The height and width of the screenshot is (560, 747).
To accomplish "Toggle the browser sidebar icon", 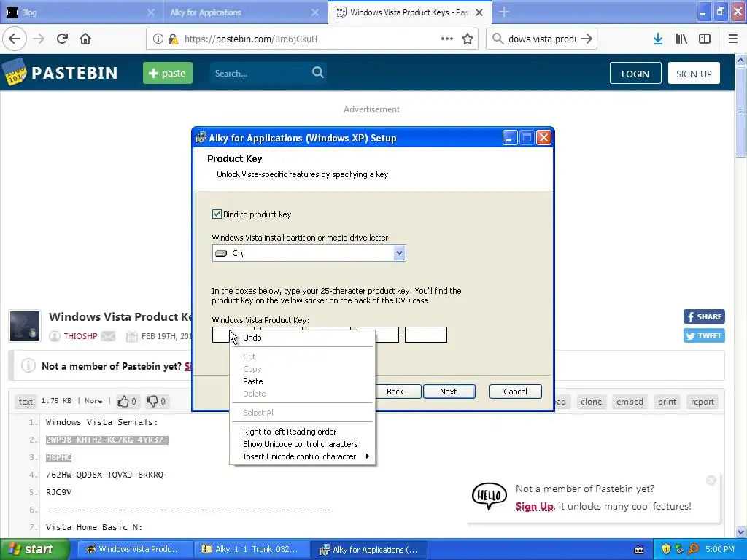I will click(x=705, y=39).
